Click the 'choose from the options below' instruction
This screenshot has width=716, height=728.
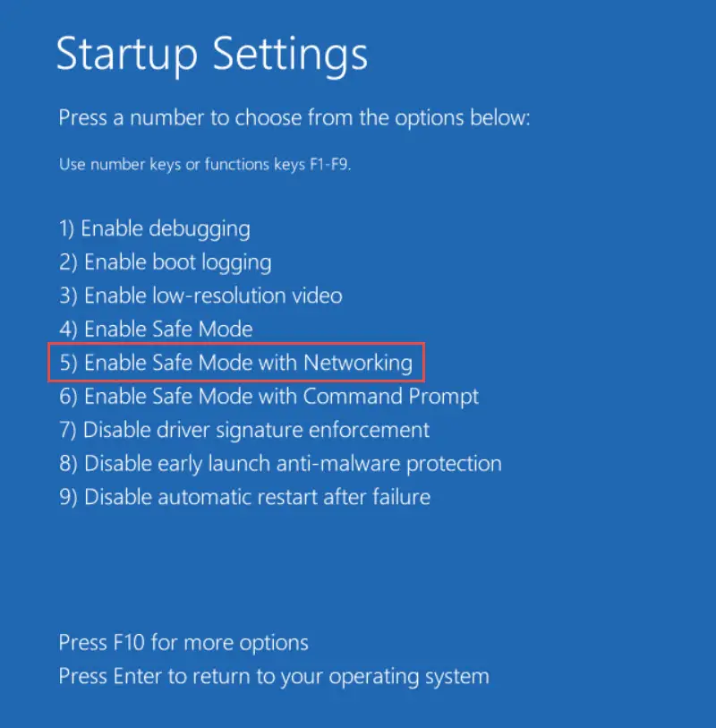click(382, 118)
